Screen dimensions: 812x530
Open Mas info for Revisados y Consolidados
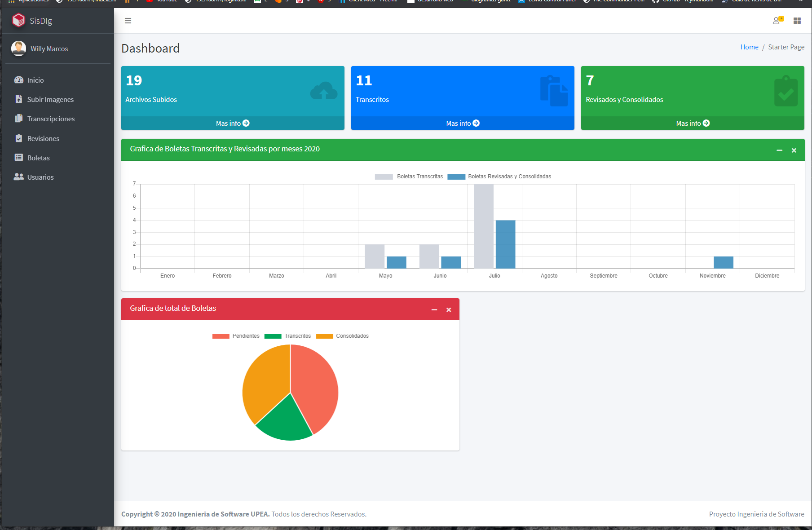tap(692, 123)
